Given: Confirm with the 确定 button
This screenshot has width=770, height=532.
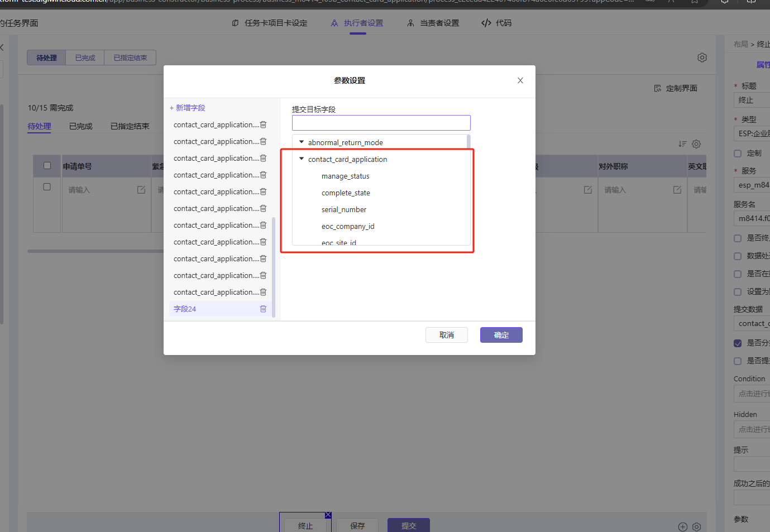Looking at the screenshot, I should point(501,335).
